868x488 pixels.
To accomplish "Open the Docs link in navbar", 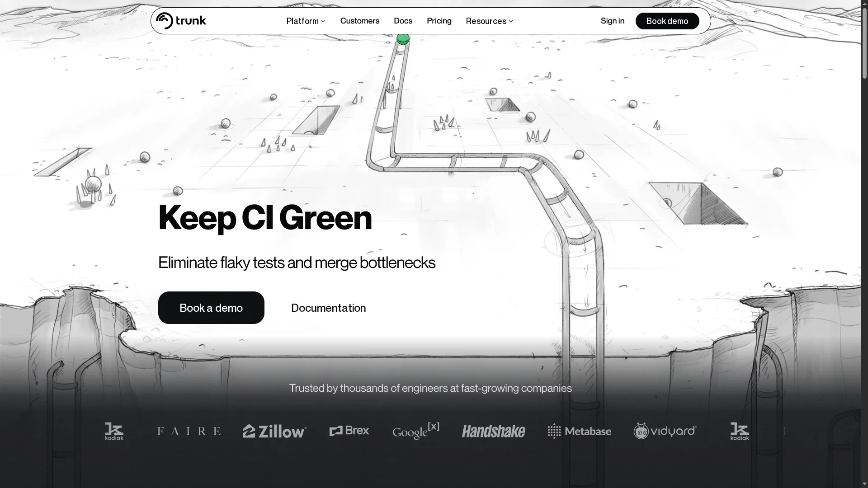I will (x=403, y=21).
